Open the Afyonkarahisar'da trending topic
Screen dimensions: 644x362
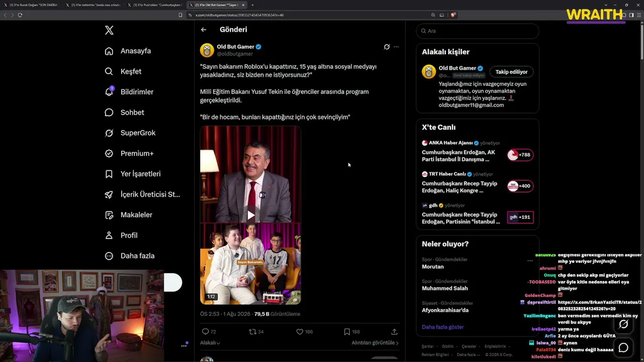(445, 310)
